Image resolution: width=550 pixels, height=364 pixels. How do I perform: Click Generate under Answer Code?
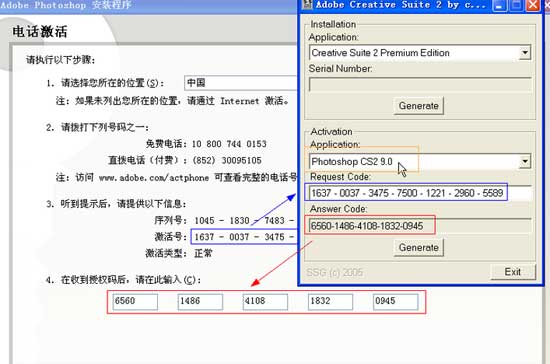point(418,248)
